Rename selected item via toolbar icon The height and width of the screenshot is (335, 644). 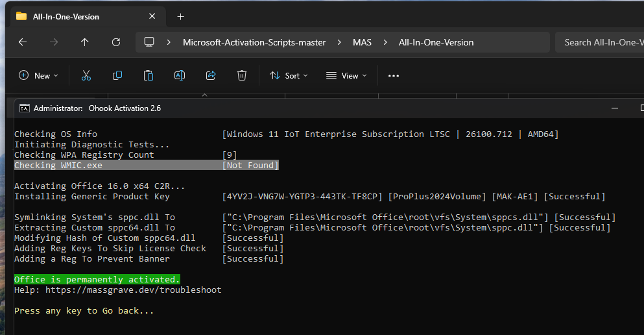click(x=180, y=75)
